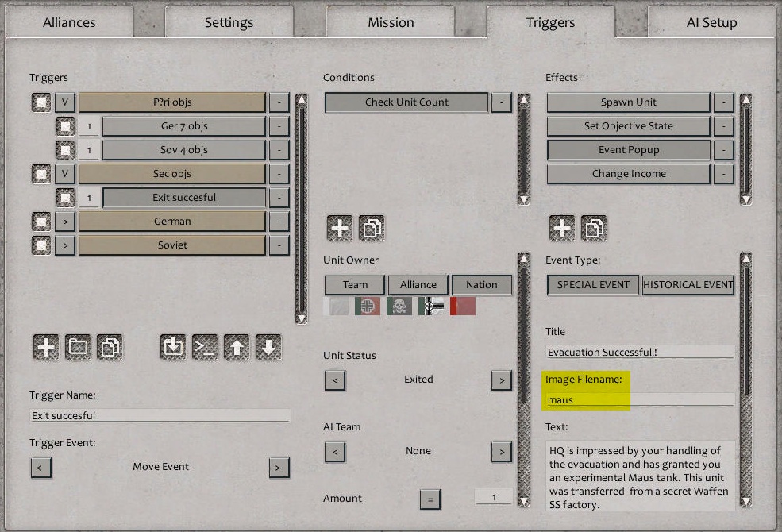782x532 pixels.
Task: Choose the HISTORICAL EVENT type
Action: click(688, 284)
